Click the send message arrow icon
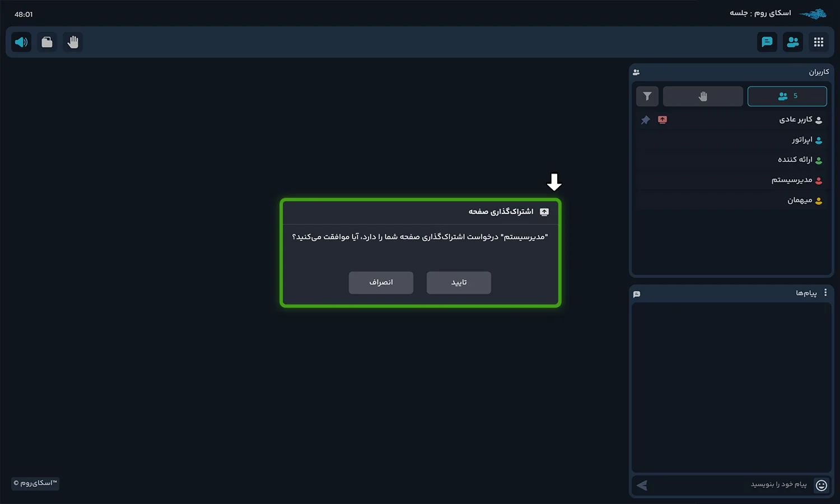The width and height of the screenshot is (840, 504). [642, 486]
